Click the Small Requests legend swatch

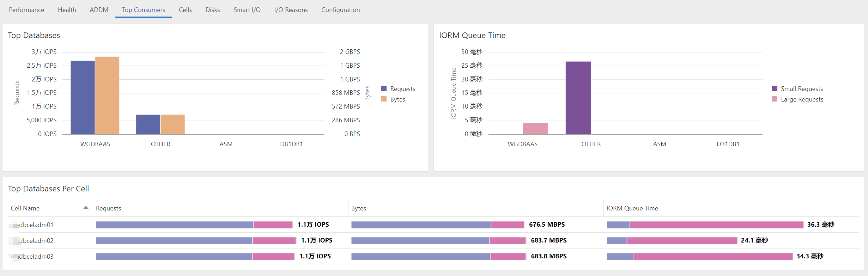tap(775, 88)
